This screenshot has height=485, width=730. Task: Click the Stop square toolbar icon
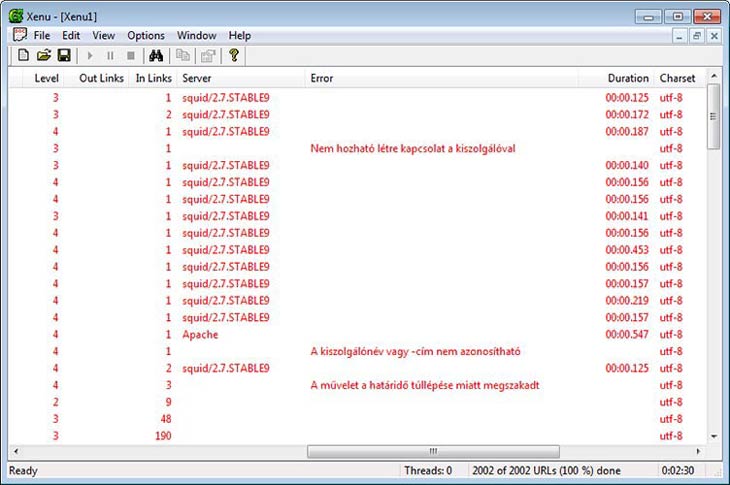pyautogui.click(x=130, y=56)
